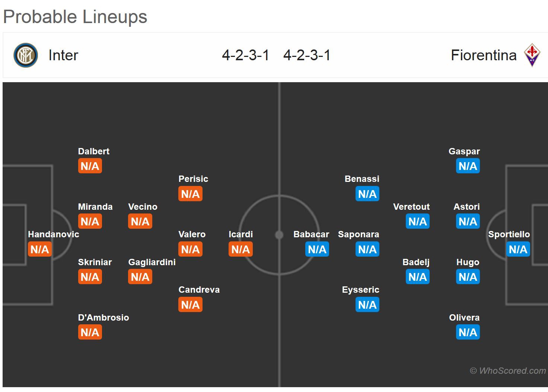This screenshot has width=548, height=392.
Task: Click Eysseric's blue N/A rating badge
Action: (367, 305)
